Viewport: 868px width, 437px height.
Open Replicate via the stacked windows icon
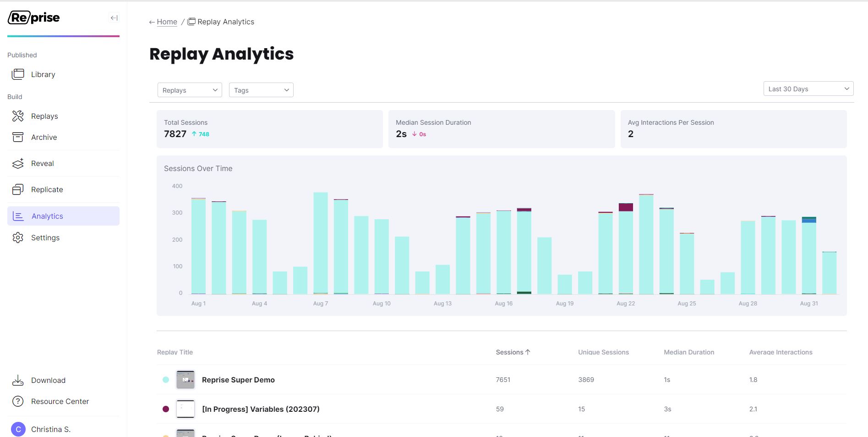[x=18, y=189]
